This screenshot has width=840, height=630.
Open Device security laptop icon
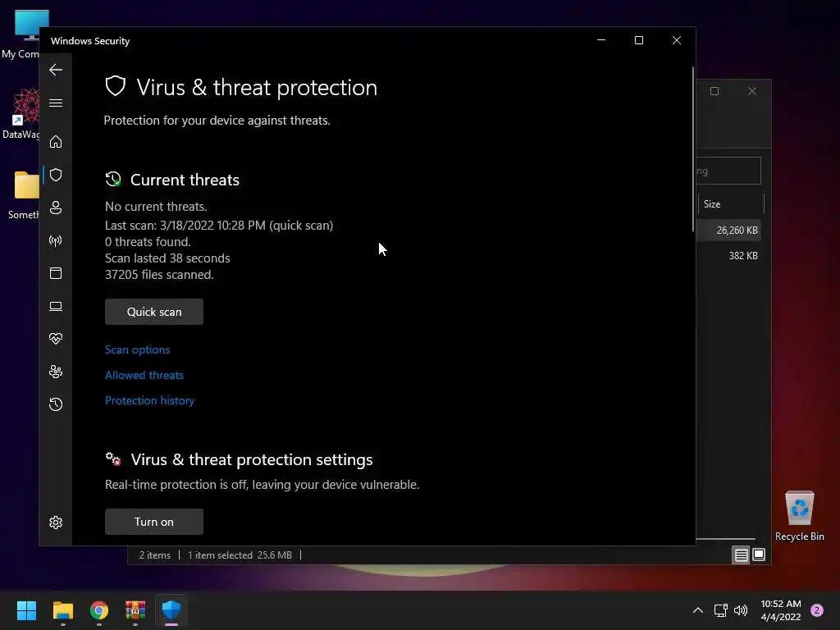[56, 306]
